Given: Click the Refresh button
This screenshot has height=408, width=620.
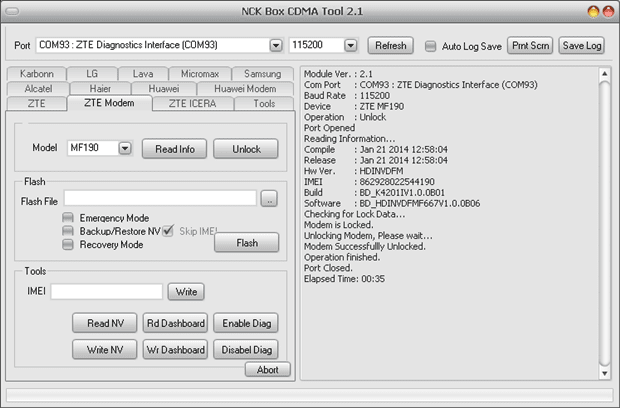Looking at the screenshot, I should click(391, 45).
